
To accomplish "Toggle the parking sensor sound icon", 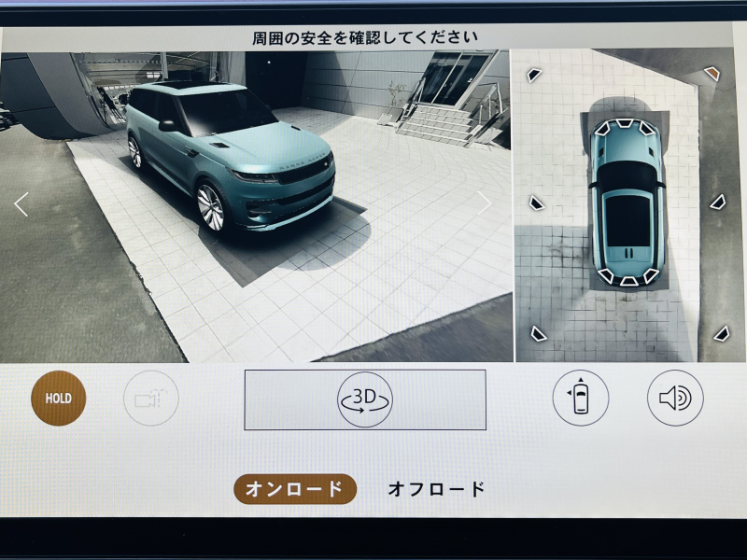I will coord(675,398).
